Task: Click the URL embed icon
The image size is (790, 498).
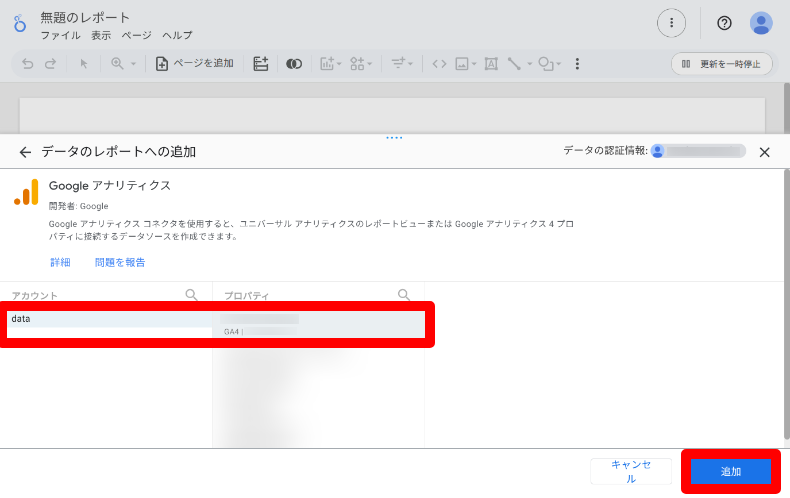Action: (439, 64)
